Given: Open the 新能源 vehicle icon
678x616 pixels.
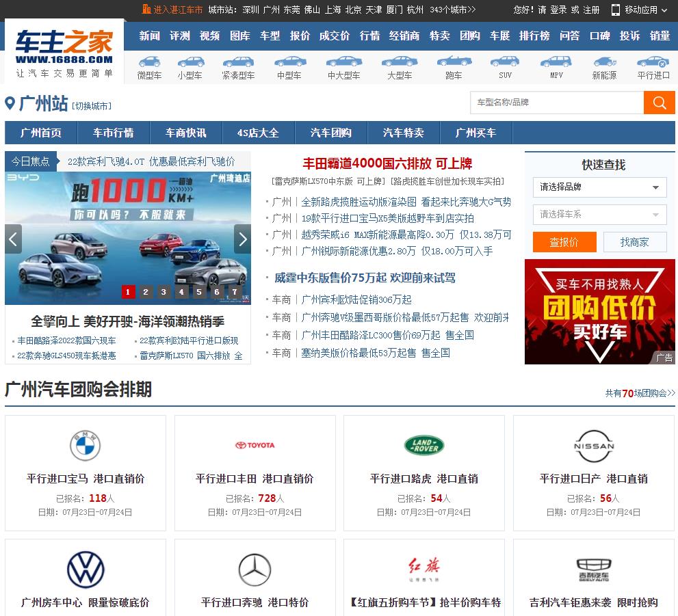Looking at the screenshot, I should tap(605, 63).
